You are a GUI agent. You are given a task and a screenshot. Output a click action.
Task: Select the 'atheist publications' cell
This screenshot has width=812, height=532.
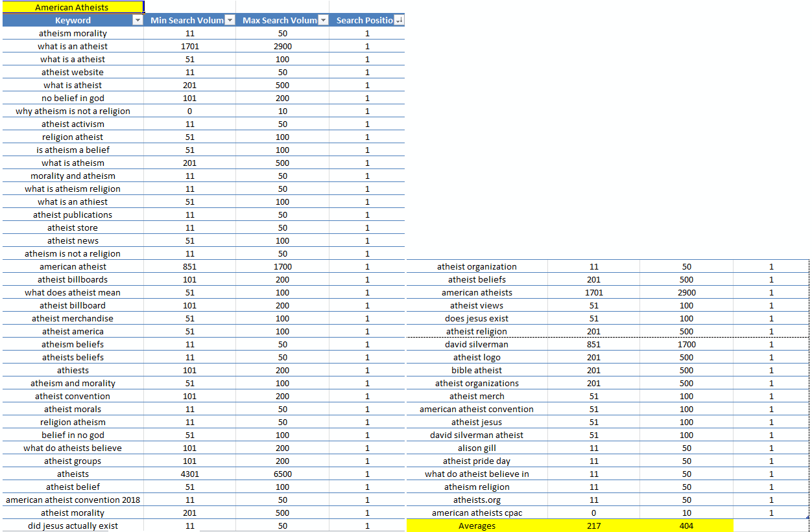click(x=73, y=214)
